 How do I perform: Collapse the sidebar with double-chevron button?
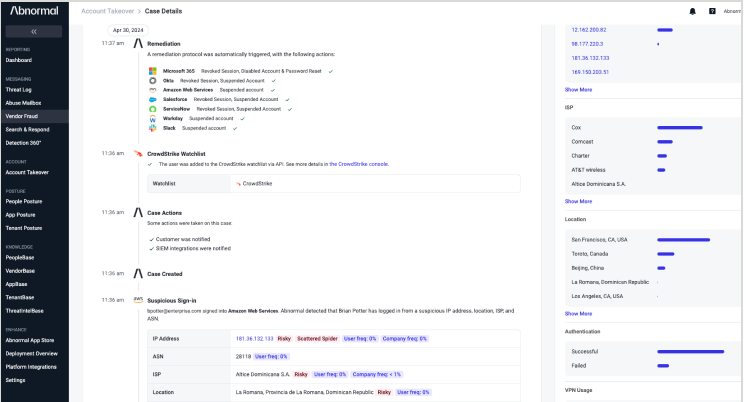[34, 31]
